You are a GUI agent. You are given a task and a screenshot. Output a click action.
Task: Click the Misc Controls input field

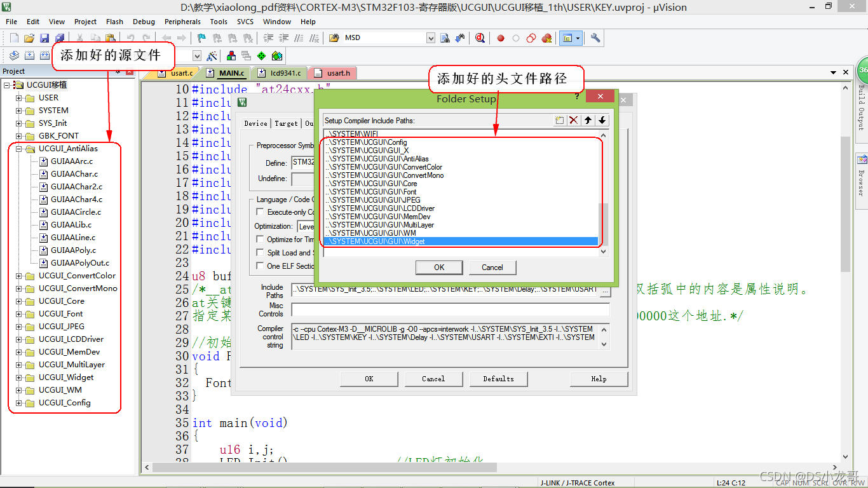451,309
